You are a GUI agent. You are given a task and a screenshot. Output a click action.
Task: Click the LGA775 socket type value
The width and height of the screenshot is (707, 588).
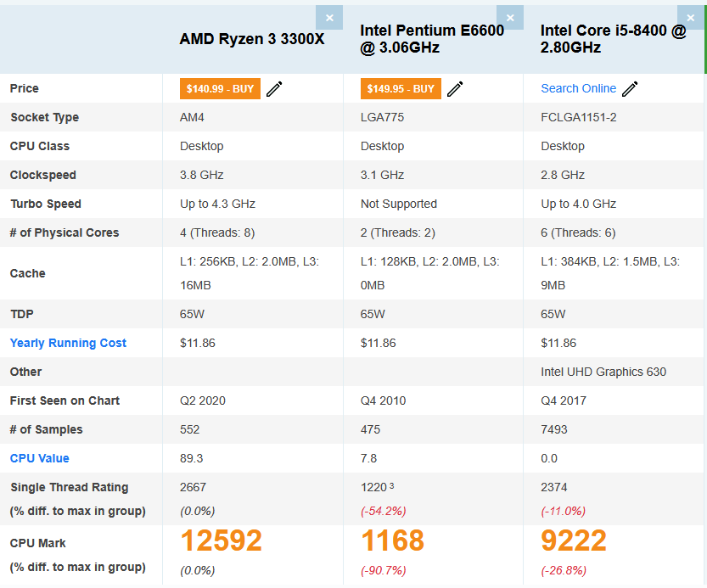click(382, 118)
